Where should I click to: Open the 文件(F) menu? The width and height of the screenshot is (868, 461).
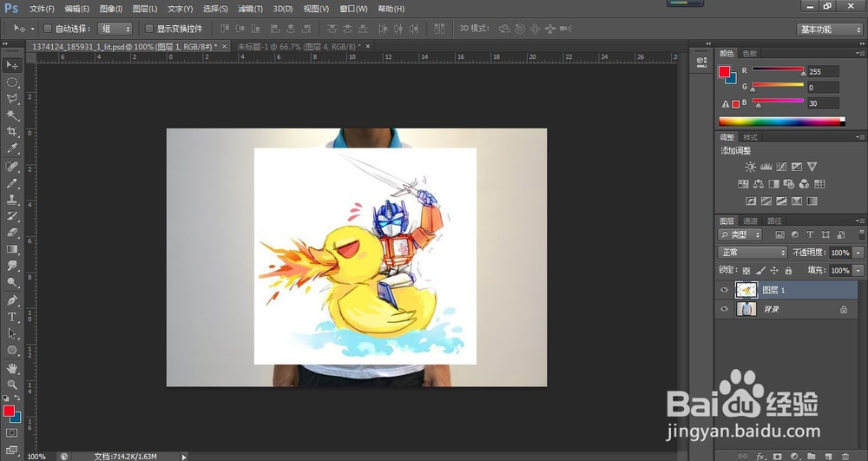click(x=42, y=9)
